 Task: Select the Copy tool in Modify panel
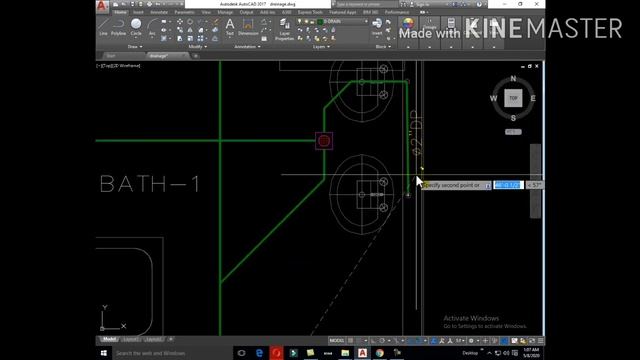tap(180, 30)
